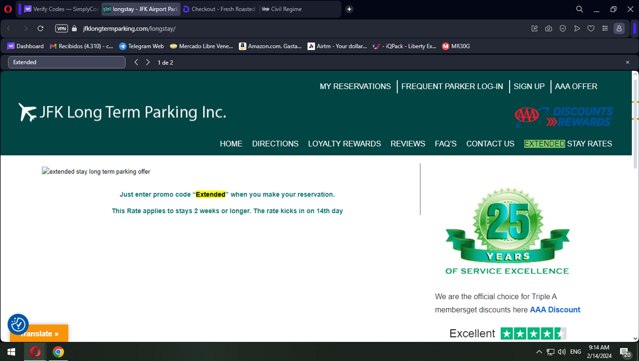Select the longstay JFK Airport Parking tab
Screen dimensions: 639x361
point(141,9)
